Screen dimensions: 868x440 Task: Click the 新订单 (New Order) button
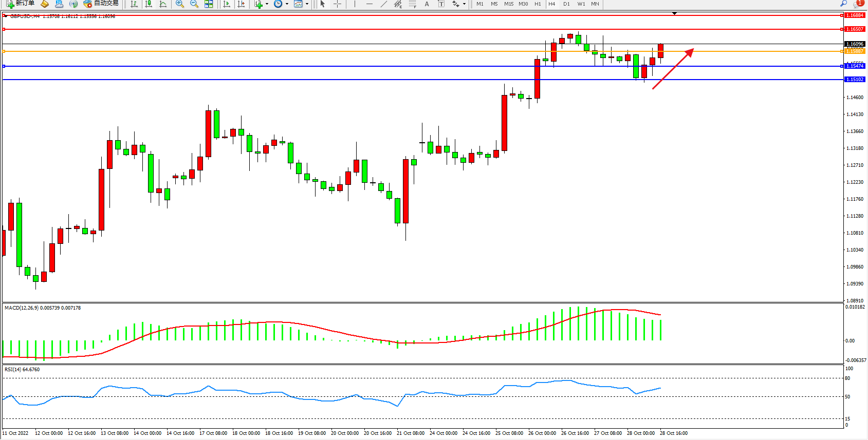[21, 4]
